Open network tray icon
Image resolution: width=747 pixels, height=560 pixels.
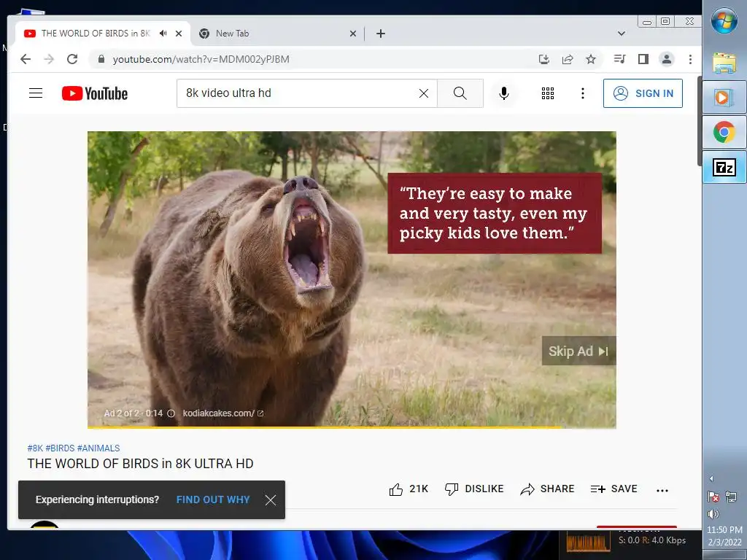click(731, 497)
